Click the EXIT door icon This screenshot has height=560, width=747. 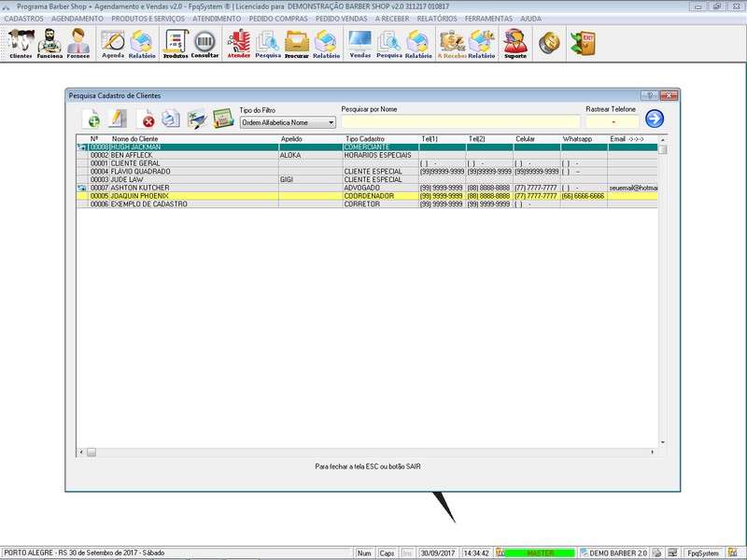click(x=583, y=43)
